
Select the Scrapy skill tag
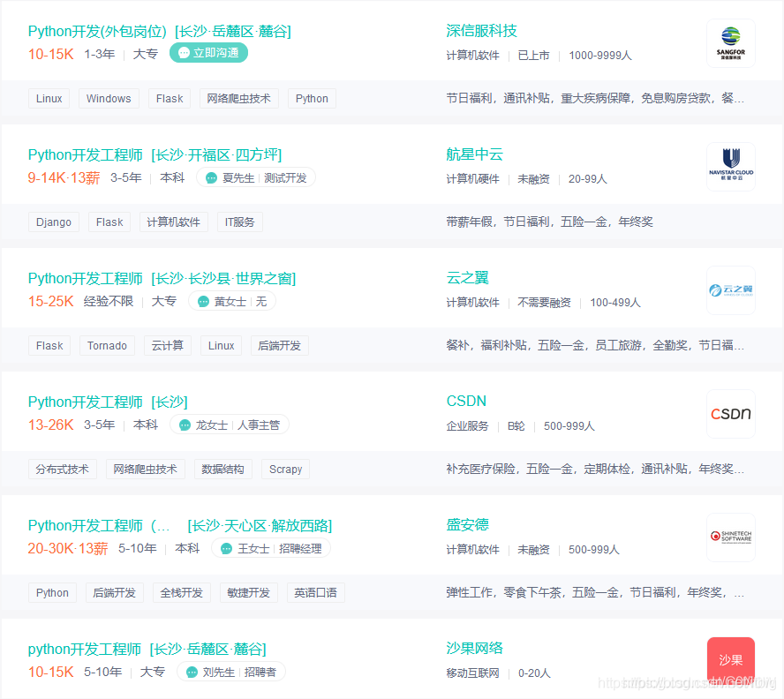coord(285,470)
